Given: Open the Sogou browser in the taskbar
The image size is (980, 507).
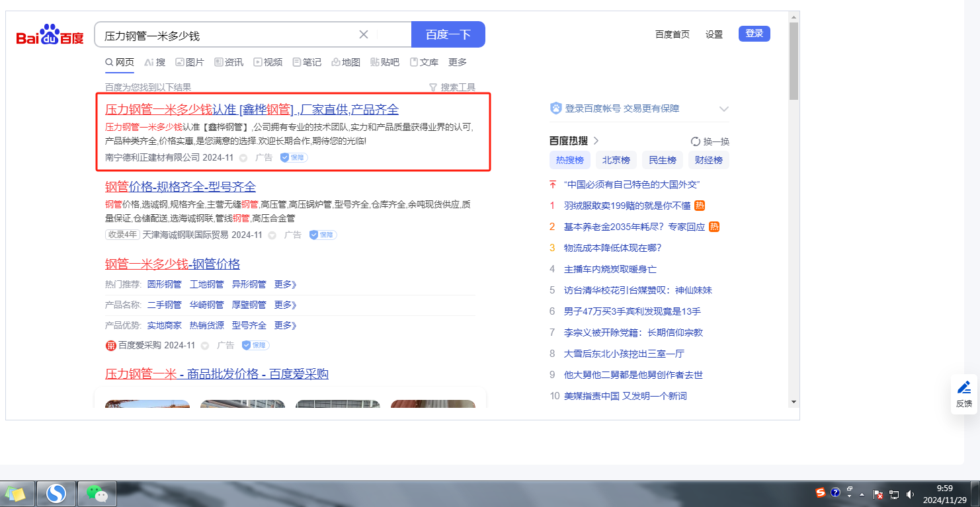Looking at the screenshot, I should click(x=56, y=493).
